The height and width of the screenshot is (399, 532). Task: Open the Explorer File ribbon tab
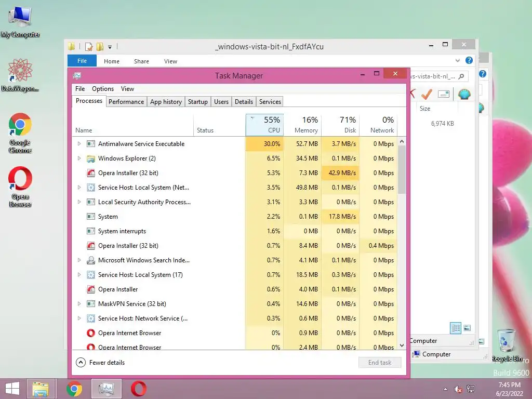click(x=82, y=61)
